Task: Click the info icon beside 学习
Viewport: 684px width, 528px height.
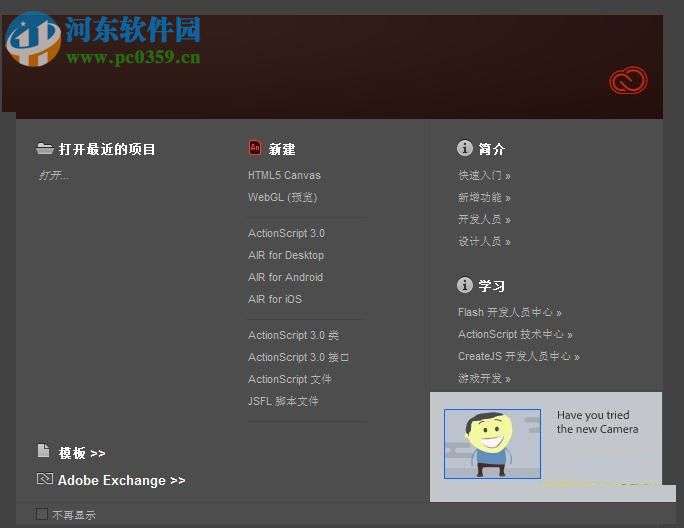Action: (465, 285)
